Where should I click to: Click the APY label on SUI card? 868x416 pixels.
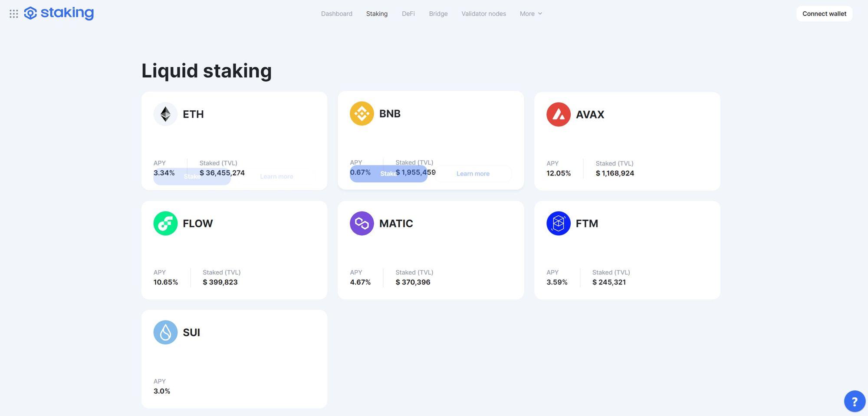point(160,381)
